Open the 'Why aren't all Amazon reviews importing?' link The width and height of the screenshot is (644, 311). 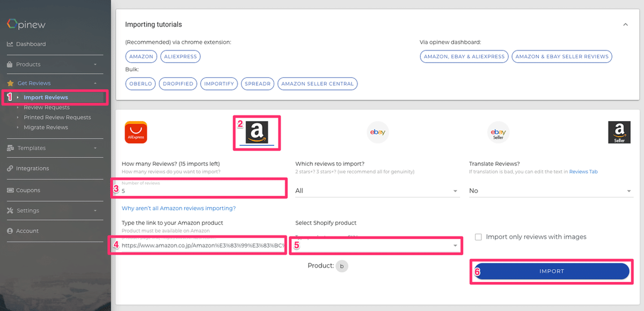point(179,209)
